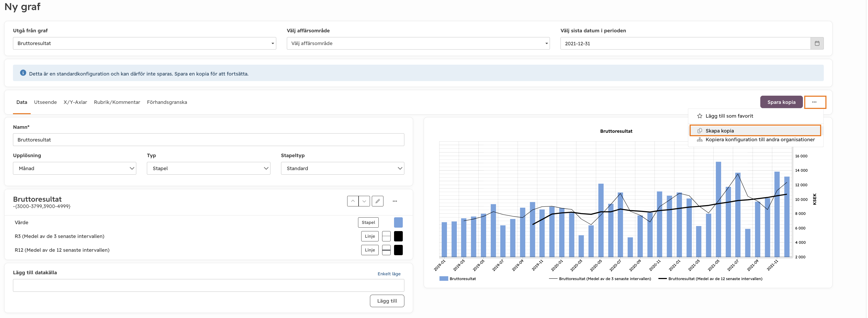
Task: Click the R12 (Medel av de 12 senaste intervallen) label
Action: click(x=62, y=250)
